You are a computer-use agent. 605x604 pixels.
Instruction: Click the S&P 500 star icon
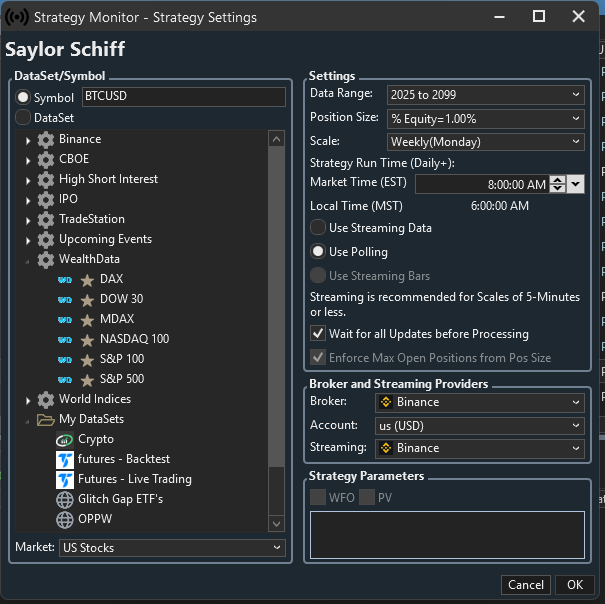(87, 379)
